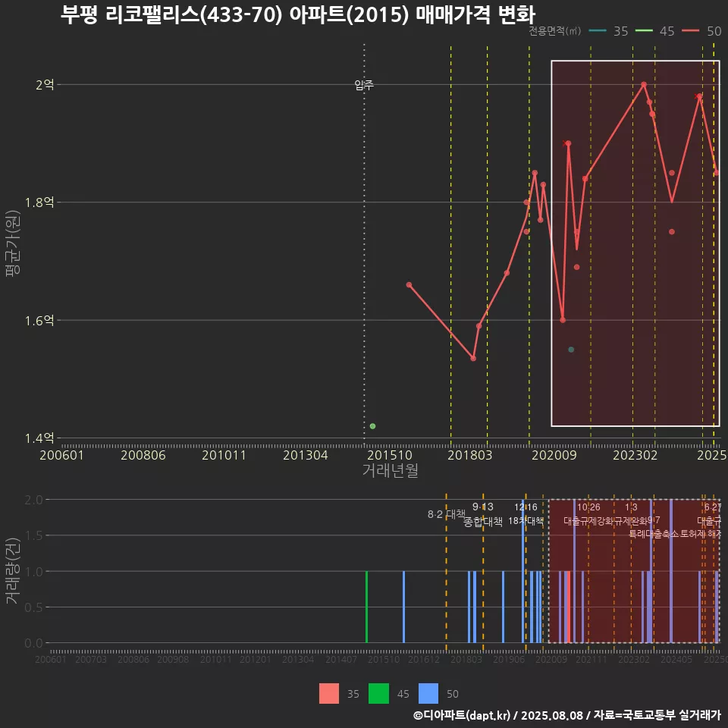Click the '1.5' volume axis label
This screenshot has width=728, height=728.
click(x=33, y=536)
